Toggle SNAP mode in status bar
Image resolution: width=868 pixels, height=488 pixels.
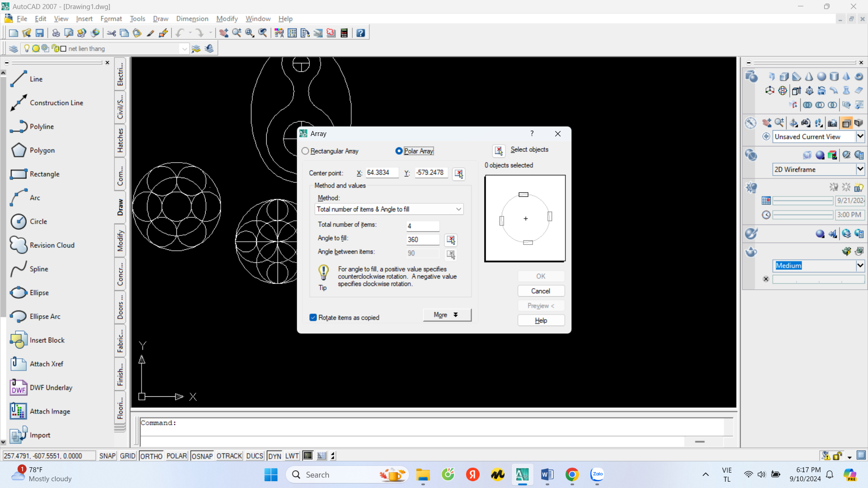pyautogui.click(x=107, y=456)
